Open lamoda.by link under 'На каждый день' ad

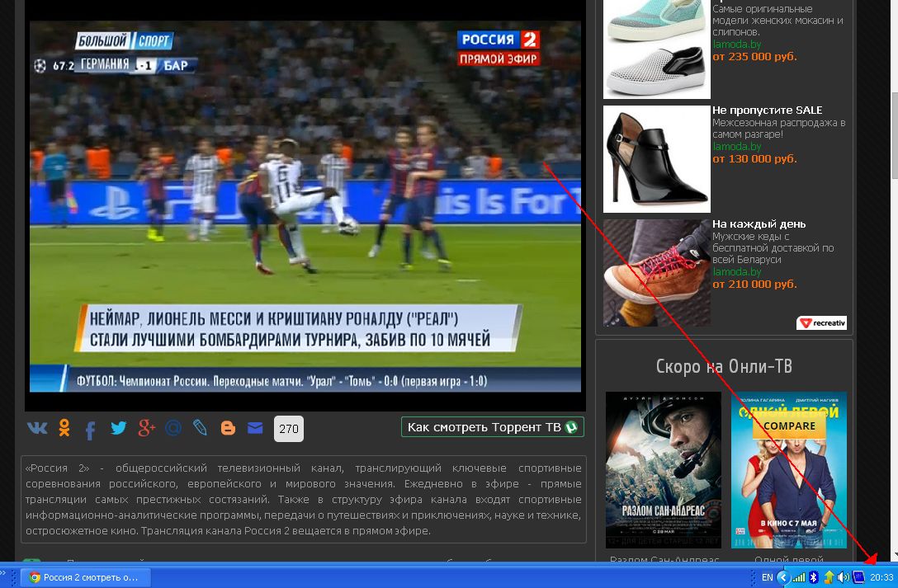click(x=736, y=271)
